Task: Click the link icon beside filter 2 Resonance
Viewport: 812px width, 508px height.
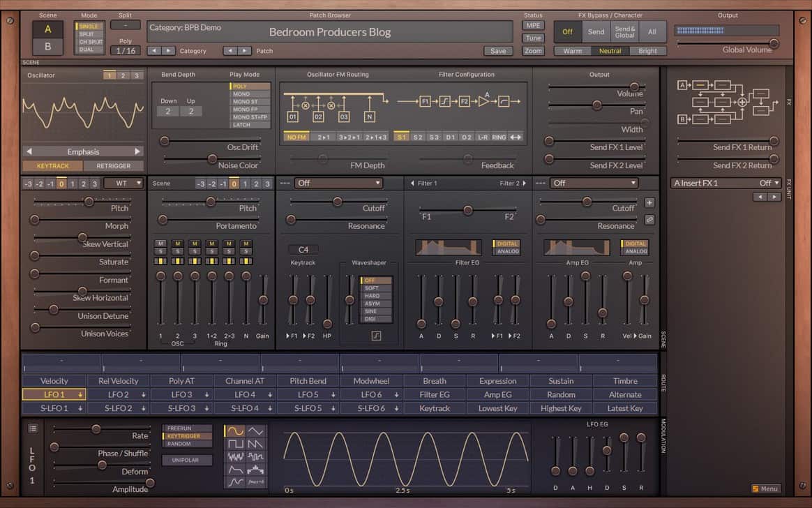Action: (649, 219)
